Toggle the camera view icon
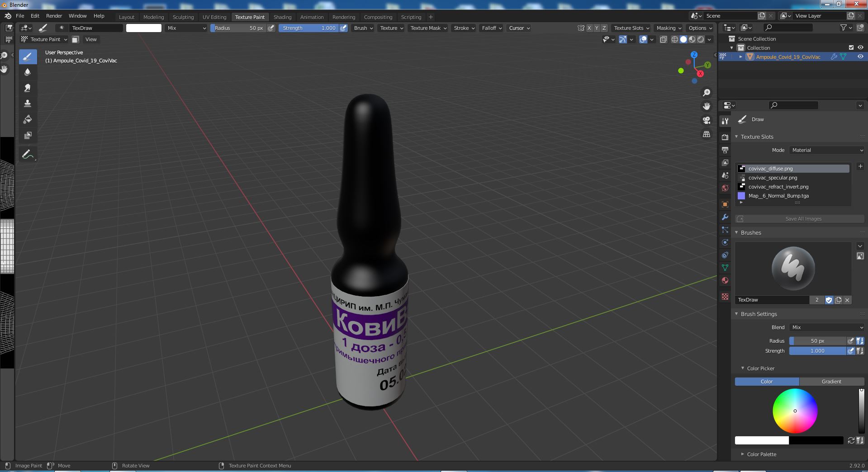The width and height of the screenshot is (868, 472). pos(706,120)
